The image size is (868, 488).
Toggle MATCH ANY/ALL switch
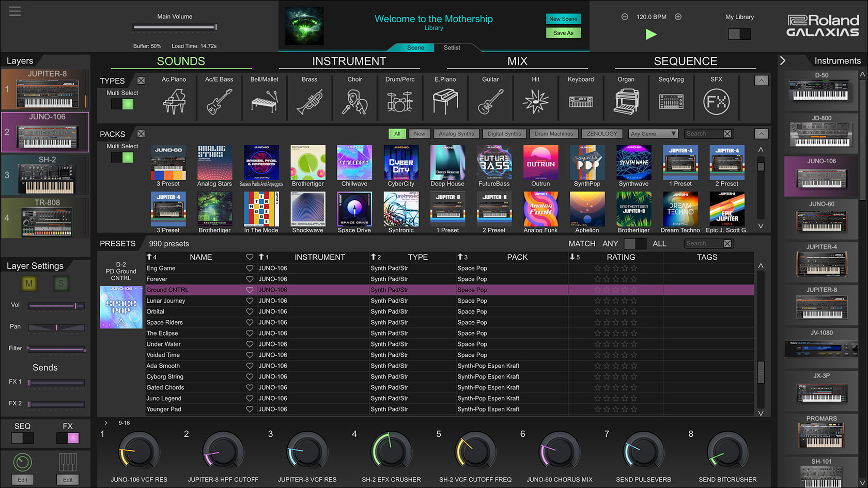point(635,243)
